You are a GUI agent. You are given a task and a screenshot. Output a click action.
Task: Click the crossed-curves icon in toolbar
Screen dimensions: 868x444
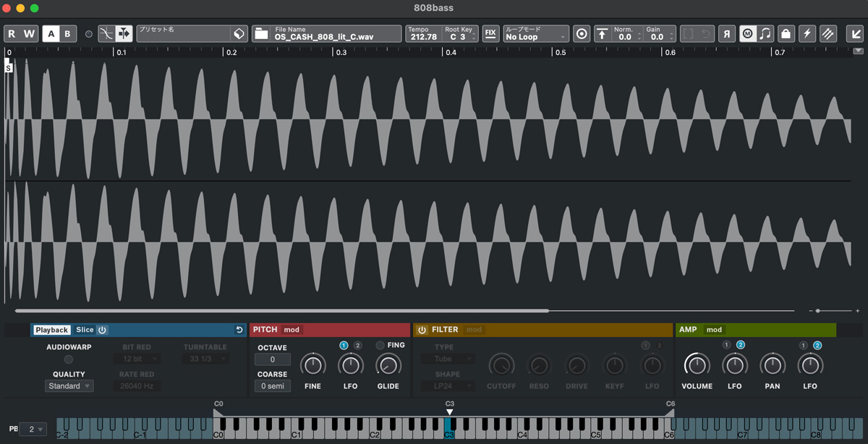coord(106,34)
